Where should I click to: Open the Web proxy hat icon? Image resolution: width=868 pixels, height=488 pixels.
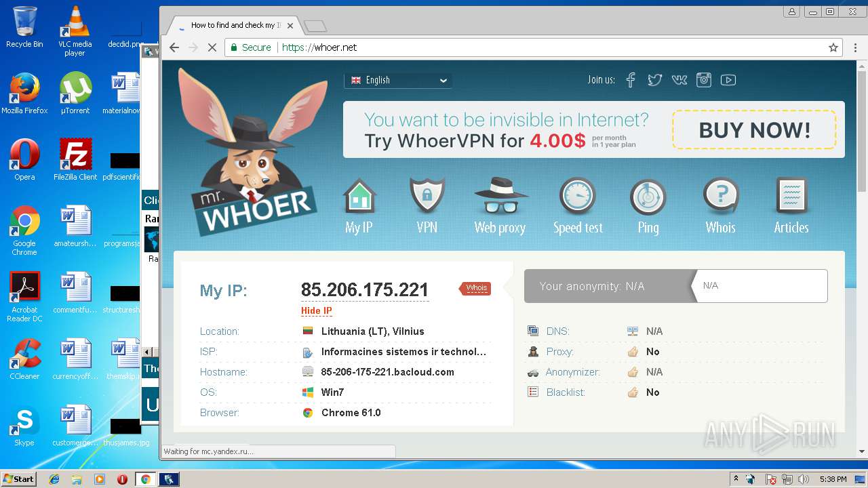[x=500, y=197]
